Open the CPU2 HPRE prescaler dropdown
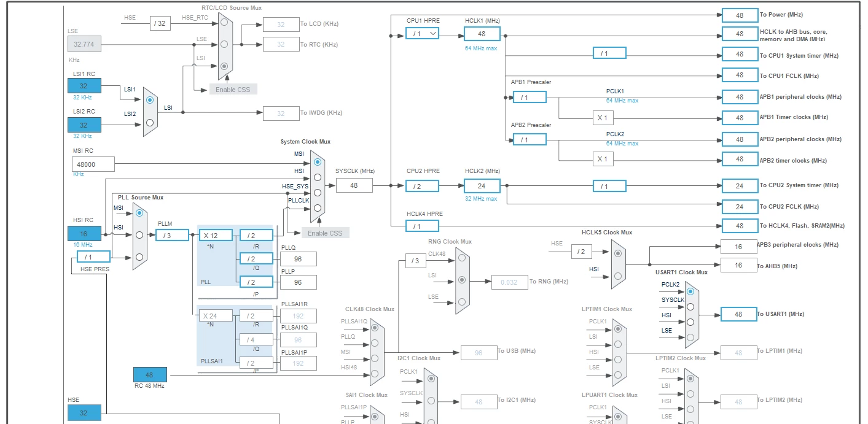Viewport: 868px width, 424px height. (x=422, y=186)
